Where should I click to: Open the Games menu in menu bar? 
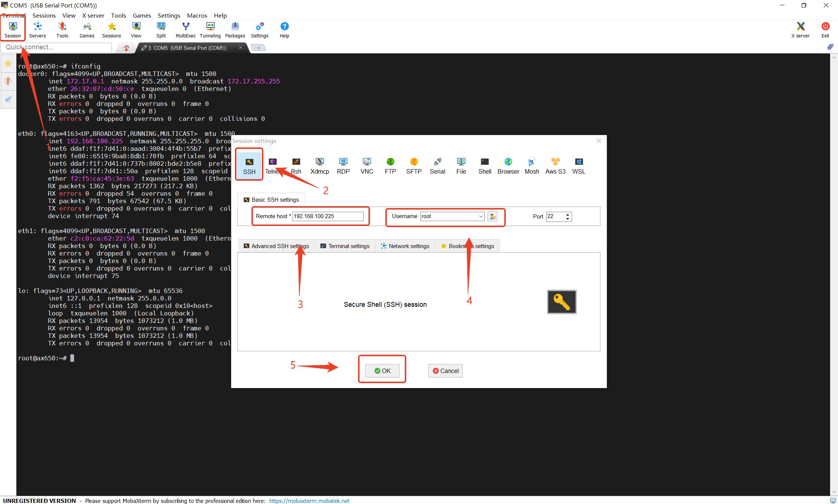click(x=142, y=15)
